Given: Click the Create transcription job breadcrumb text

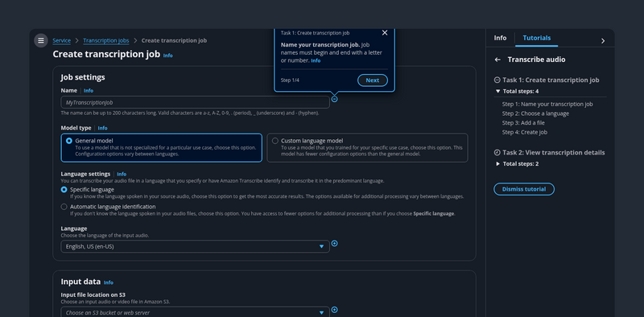Looking at the screenshot, I should (x=174, y=40).
